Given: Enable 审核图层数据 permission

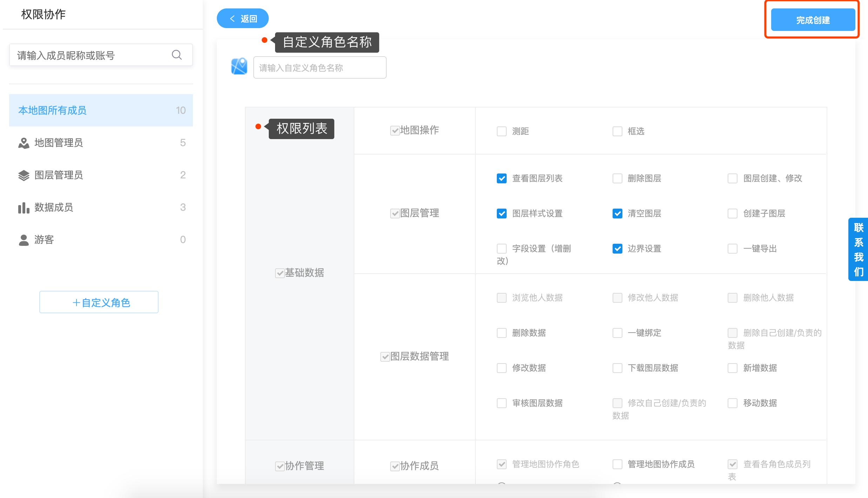Looking at the screenshot, I should (502, 403).
